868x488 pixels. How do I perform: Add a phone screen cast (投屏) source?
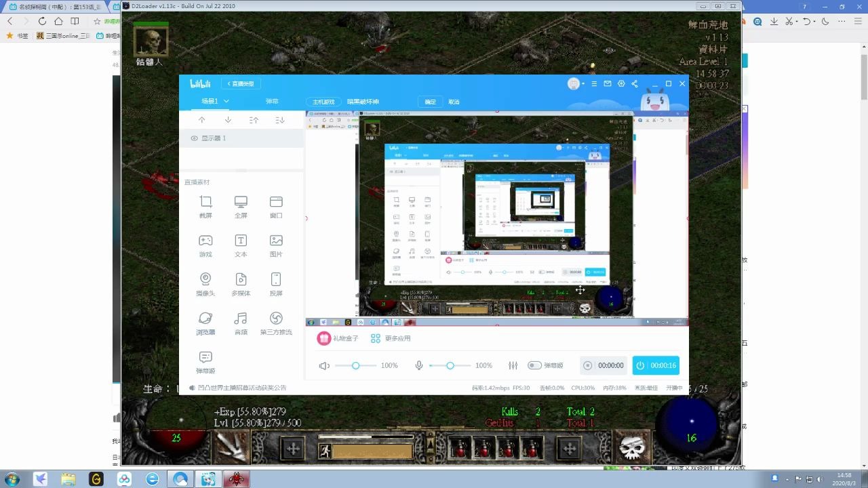[x=276, y=285]
